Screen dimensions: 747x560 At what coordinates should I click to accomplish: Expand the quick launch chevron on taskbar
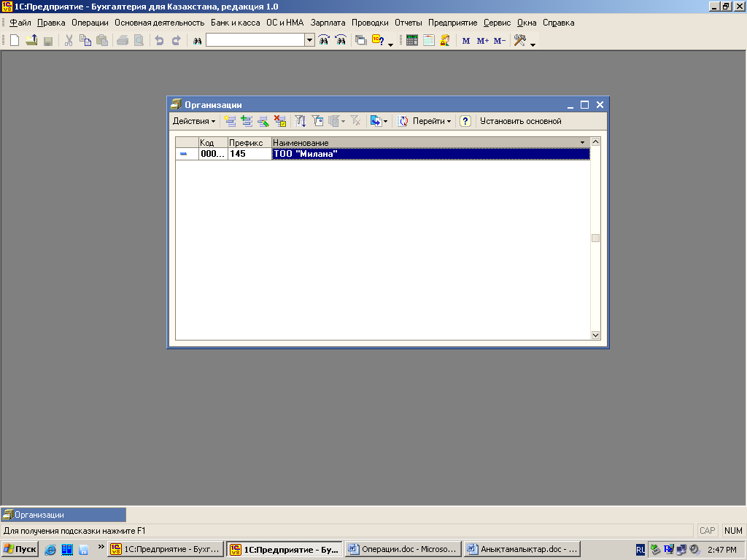101,547
